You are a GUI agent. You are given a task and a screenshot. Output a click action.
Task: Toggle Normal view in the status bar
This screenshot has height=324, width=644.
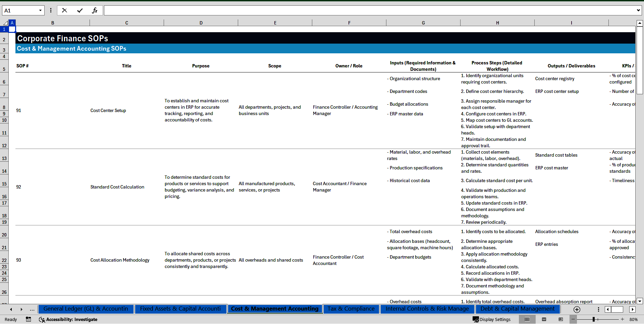click(527, 319)
